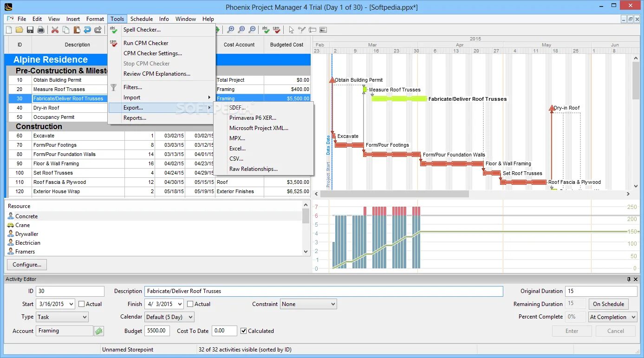Click the Original Duration field
The image size is (644, 358).
(x=601, y=291)
